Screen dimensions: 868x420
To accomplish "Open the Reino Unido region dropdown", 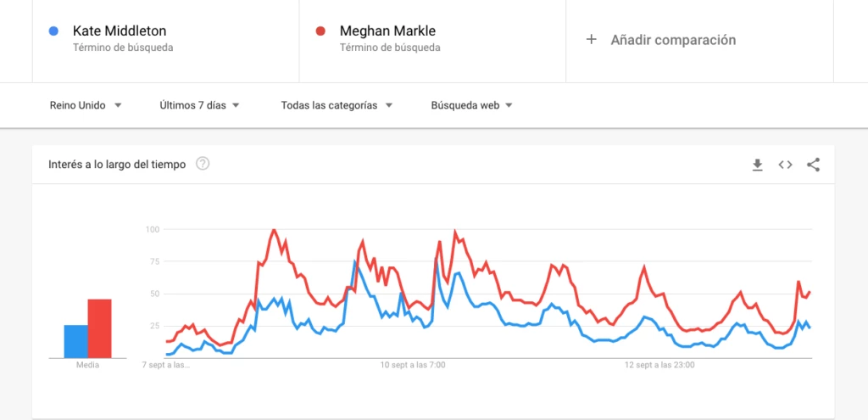I will pos(86,106).
